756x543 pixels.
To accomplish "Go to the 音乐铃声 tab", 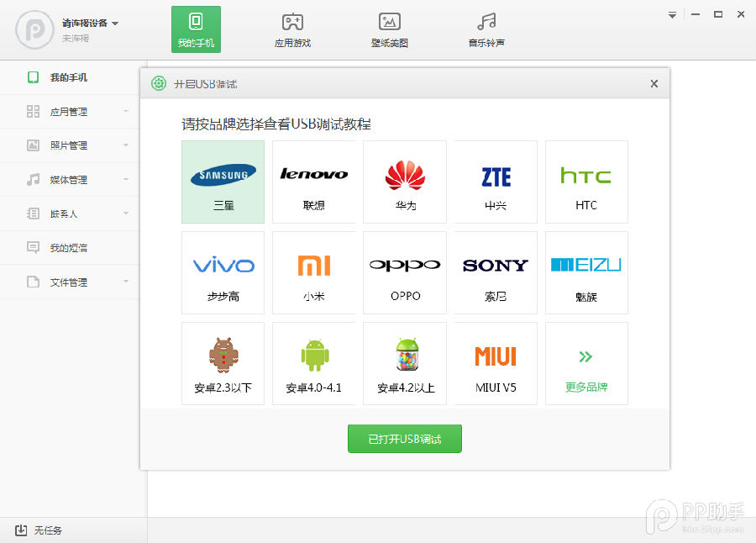I will pyautogui.click(x=486, y=30).
